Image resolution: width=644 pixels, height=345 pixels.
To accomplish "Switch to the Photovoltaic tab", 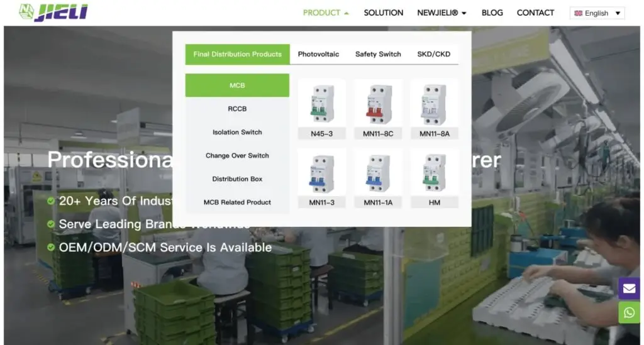I will pos(318,54).
